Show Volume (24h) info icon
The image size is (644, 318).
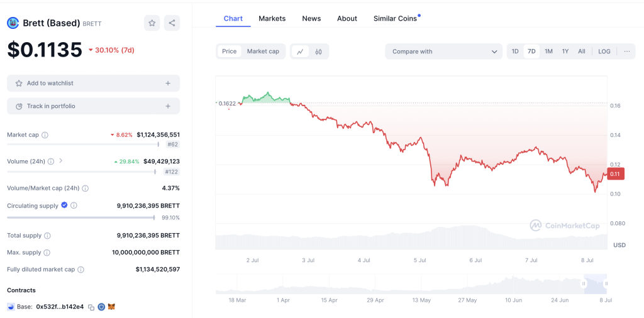(51, 162)
